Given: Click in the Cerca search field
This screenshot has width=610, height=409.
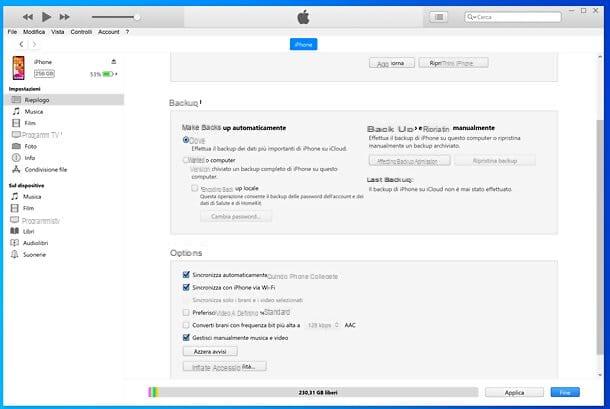Looking at the screenshot, I should [x=513, y=17].
